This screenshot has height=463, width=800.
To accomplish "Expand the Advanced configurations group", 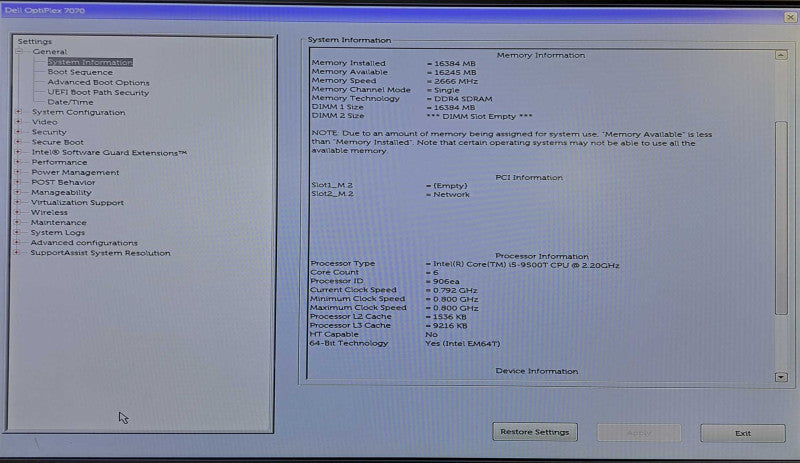I will pos(17,242).
